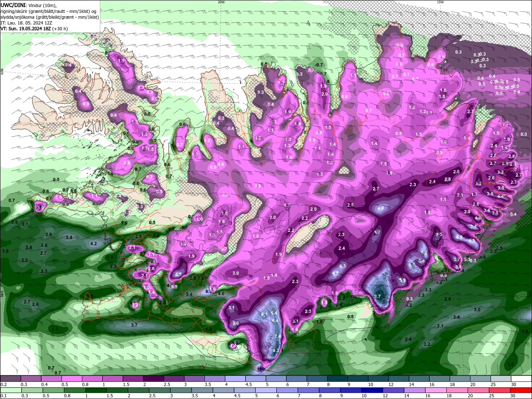This screenshot has height=399, width=532.
Task: Select the bright pink 0.5 swatch in upper legend row
Action: point(71,379)
